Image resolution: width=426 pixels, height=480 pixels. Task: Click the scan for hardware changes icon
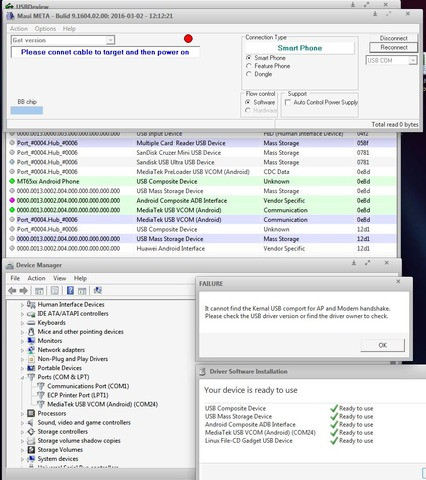click(97, 290)
